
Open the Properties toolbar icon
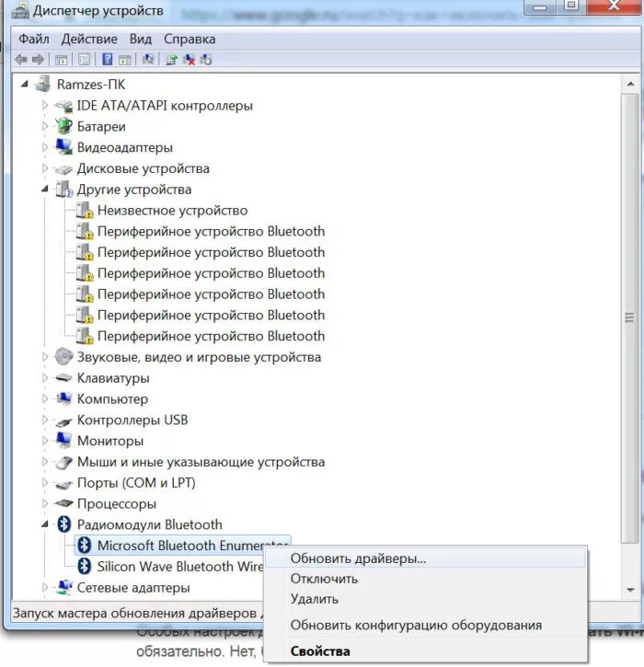[x=85, y=60]
